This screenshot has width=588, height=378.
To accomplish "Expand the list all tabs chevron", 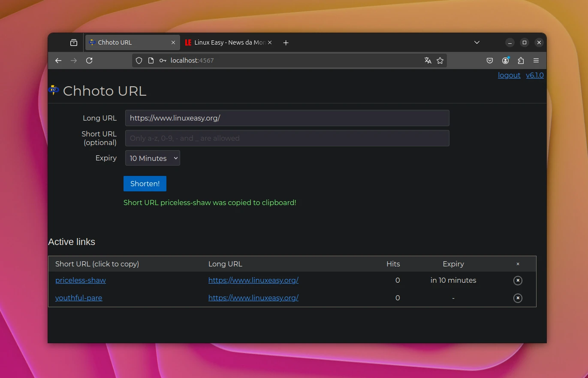I will 477,42.
